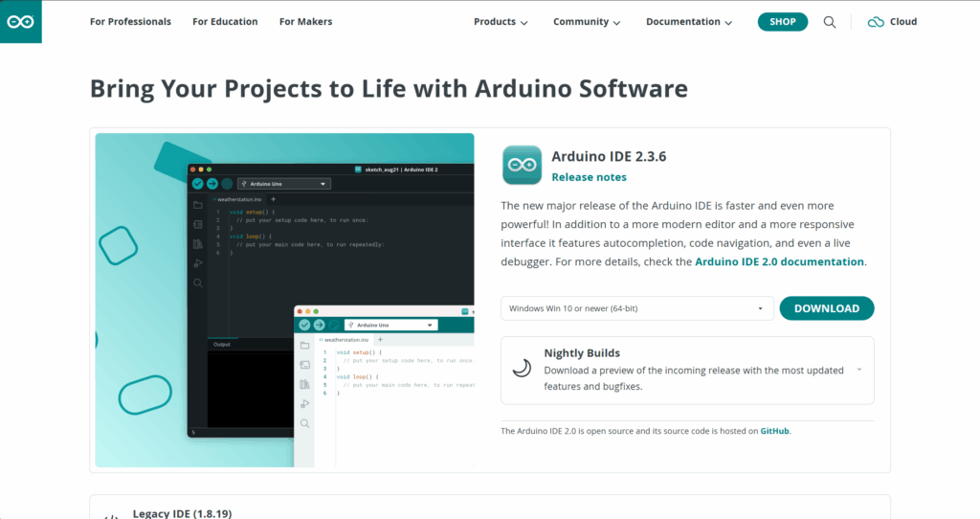Open the Release notes link

click(589, 177)
